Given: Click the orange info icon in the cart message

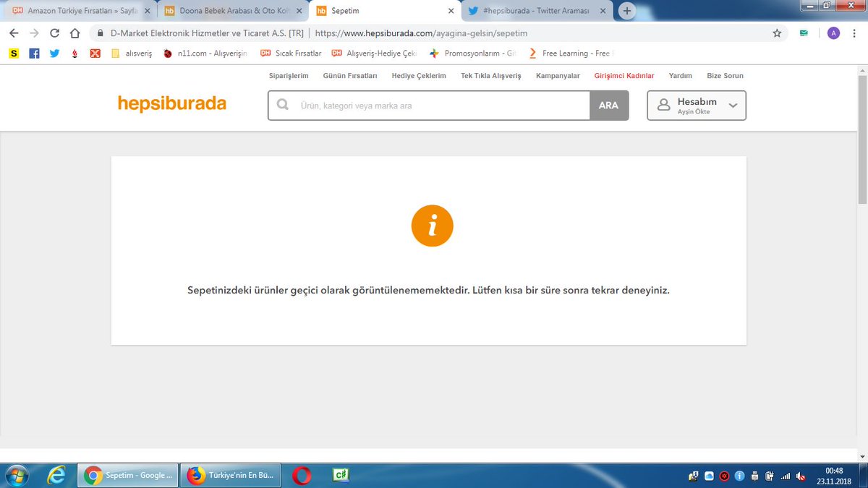Looking at the screenshot, I should coord(432,226).
